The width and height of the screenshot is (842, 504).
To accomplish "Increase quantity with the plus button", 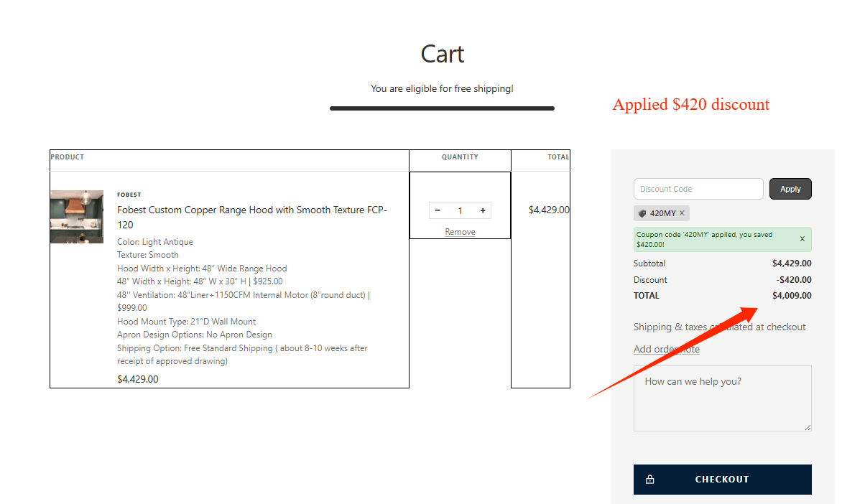I will [483, 210].
